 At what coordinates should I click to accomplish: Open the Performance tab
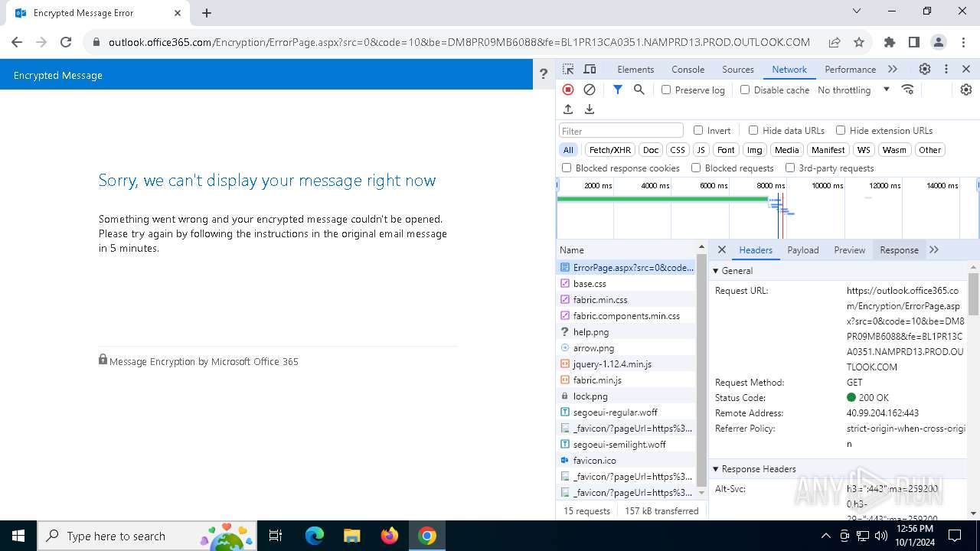pos(850,69)
